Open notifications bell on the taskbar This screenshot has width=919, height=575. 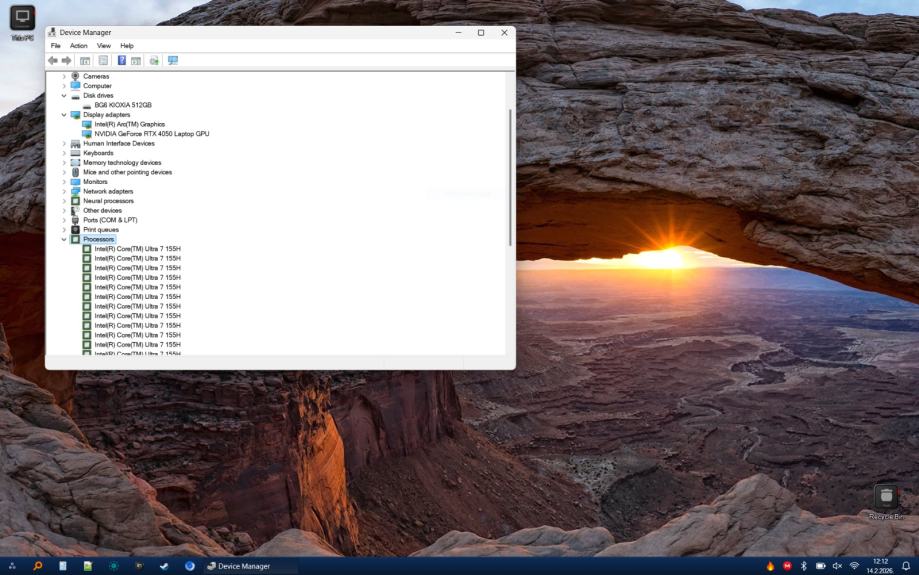pyautogui.click(x=906, y=566)
